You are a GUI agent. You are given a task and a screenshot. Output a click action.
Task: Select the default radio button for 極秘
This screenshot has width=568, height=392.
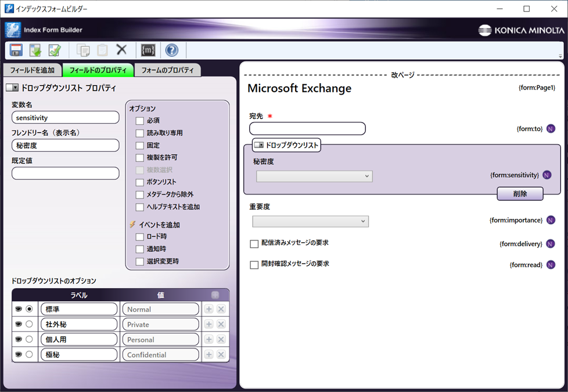point(30,354)
